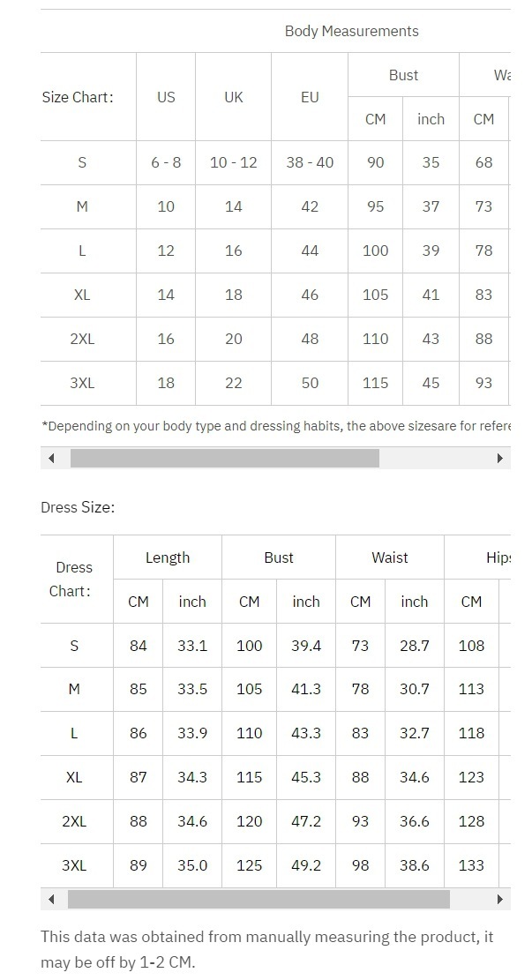
Task: Select the US size "6 - 8" cell
Action: click(166, 162)
